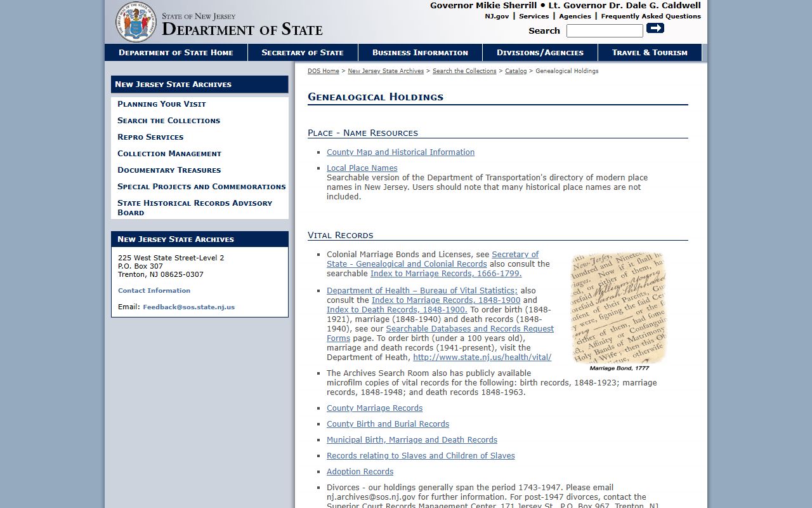Focus the Search input field
Image resolution: width=812 pixels, height=508 pixels.
pyautogui.click(x=605, y=30)
